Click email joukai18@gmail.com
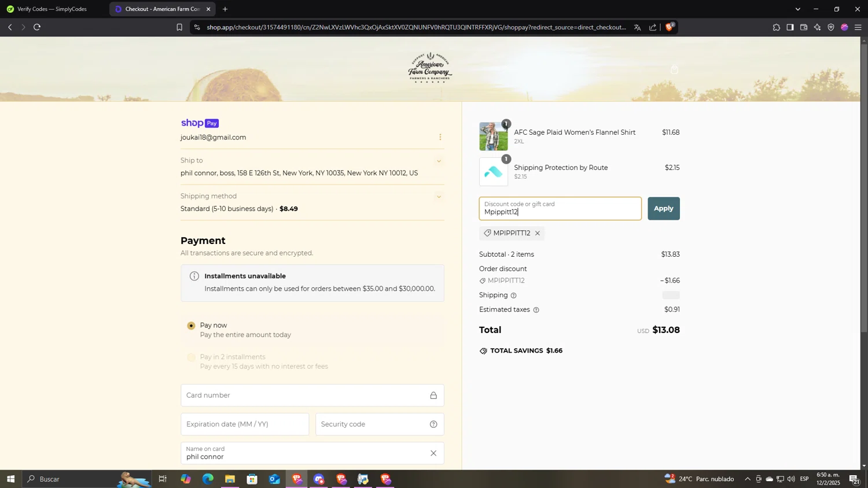The image size is (868, 488). 213,138
